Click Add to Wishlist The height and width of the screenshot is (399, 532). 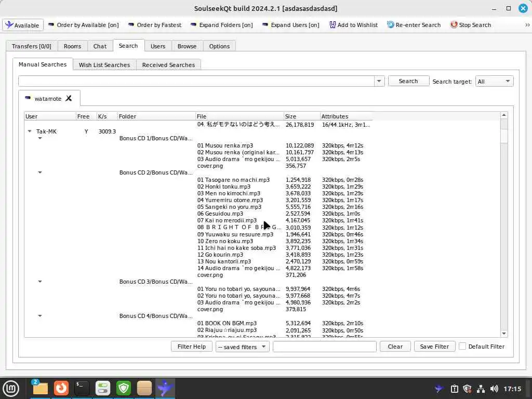[353, 25]
